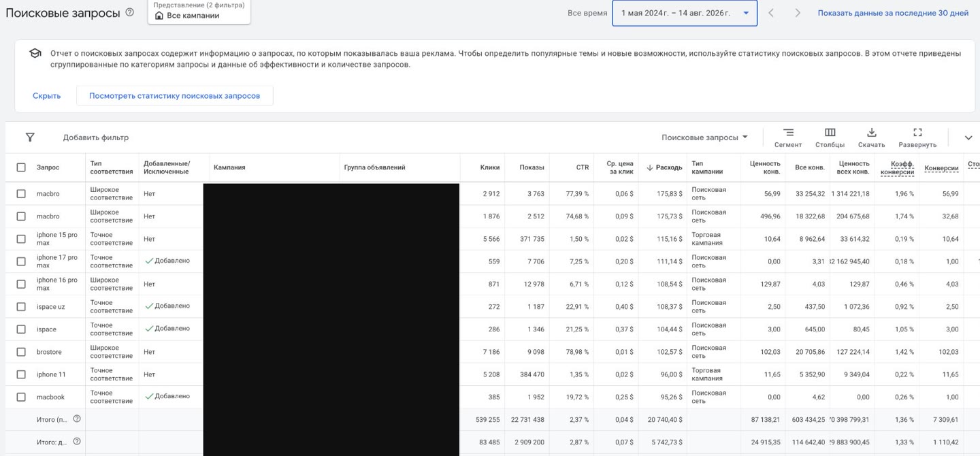Check the first macbro row checkbox (2 912 clicks)
This screenshot has height=456, width=980.
(21, 194)
